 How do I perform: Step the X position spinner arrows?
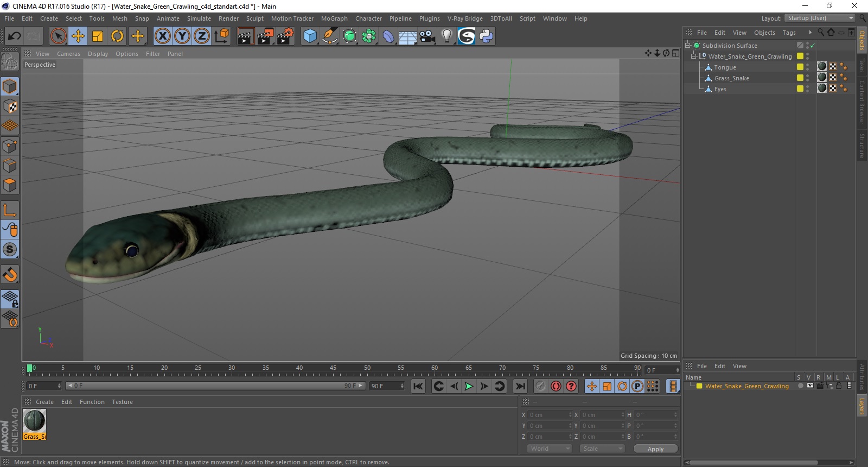tap(570, 415)
